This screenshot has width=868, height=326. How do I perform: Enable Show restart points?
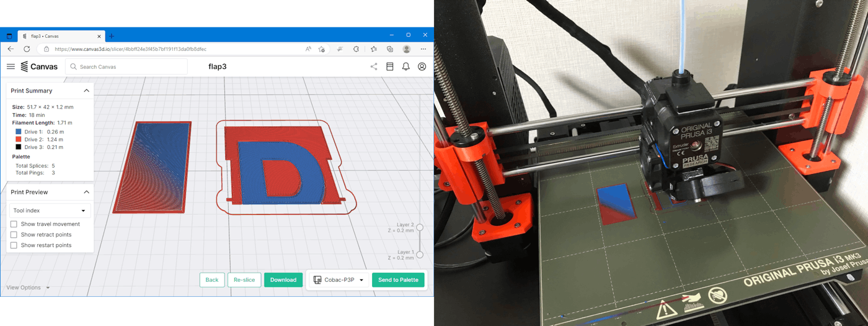(14, 245)
